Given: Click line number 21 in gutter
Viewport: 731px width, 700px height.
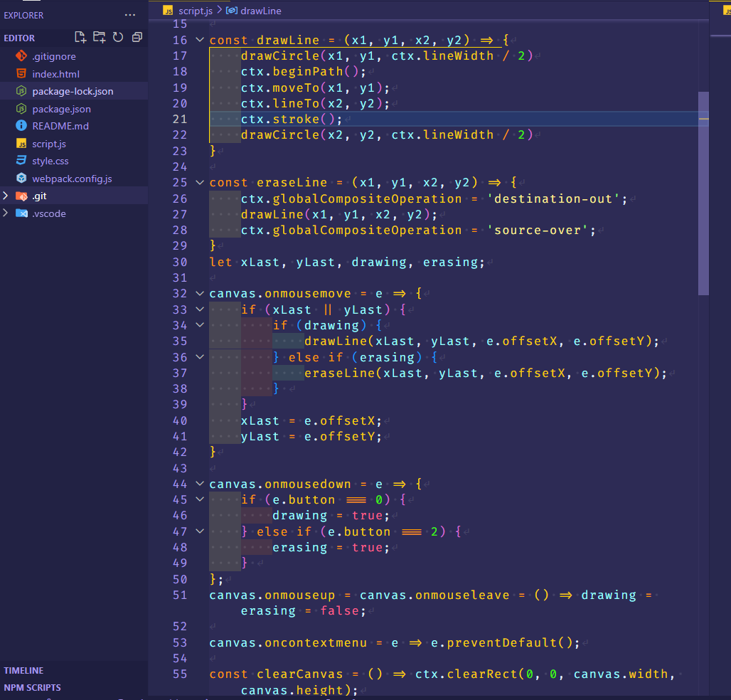Looking at the screenshot, I should click(x=179, y=119).
